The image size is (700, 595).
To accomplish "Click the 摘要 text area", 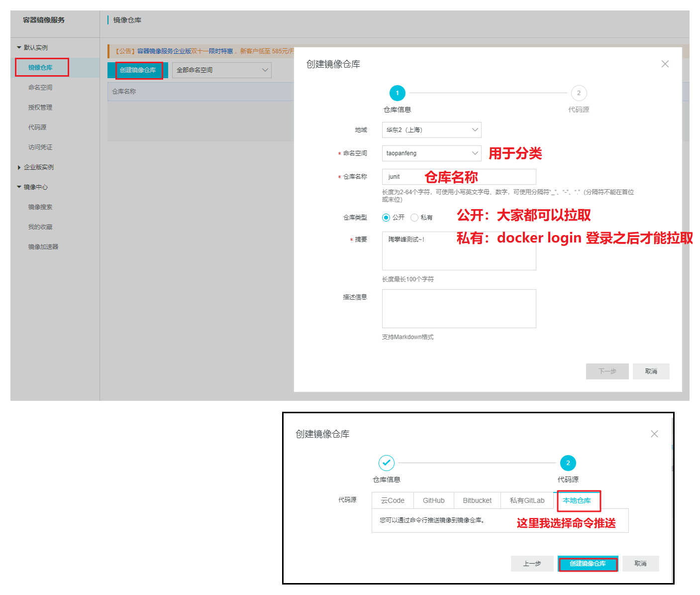I will (459, 251).
